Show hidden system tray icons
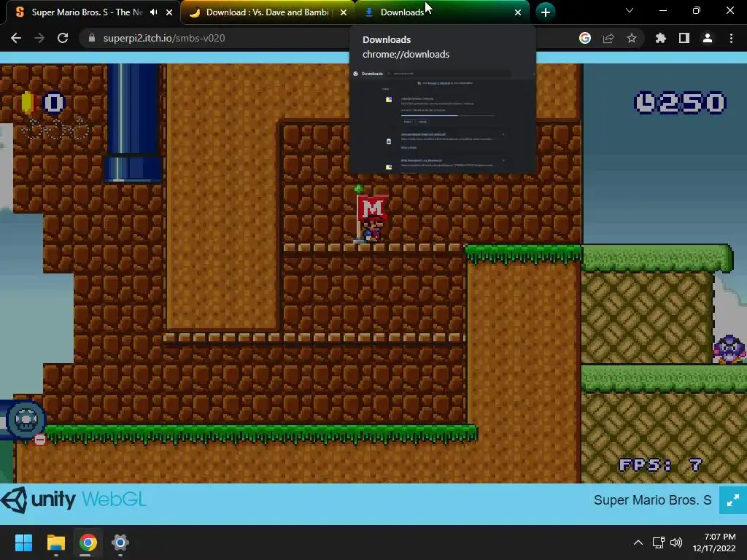This screenshot has width=747, height=560. [638, 542]
